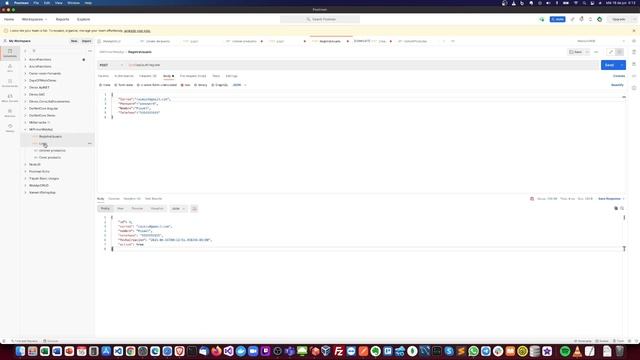Expand the Postman Echo collection
The height and width of the screenshot is (360, 640).
click(x=25, y=171)
